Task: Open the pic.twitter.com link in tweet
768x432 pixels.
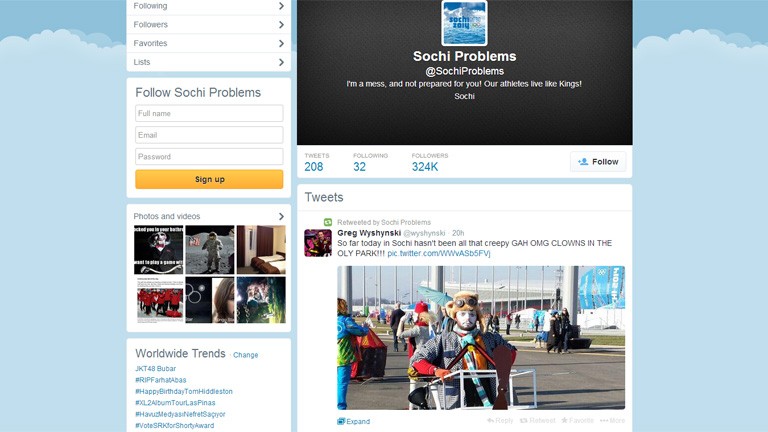Action: pos(438,253)
